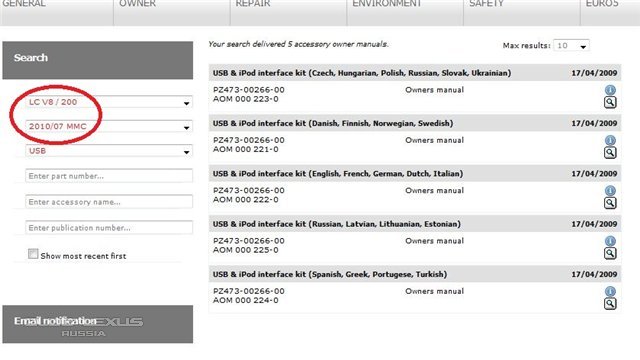Toggle the Show most recent first checkbox
640x360 pixels.
point(33,254)
